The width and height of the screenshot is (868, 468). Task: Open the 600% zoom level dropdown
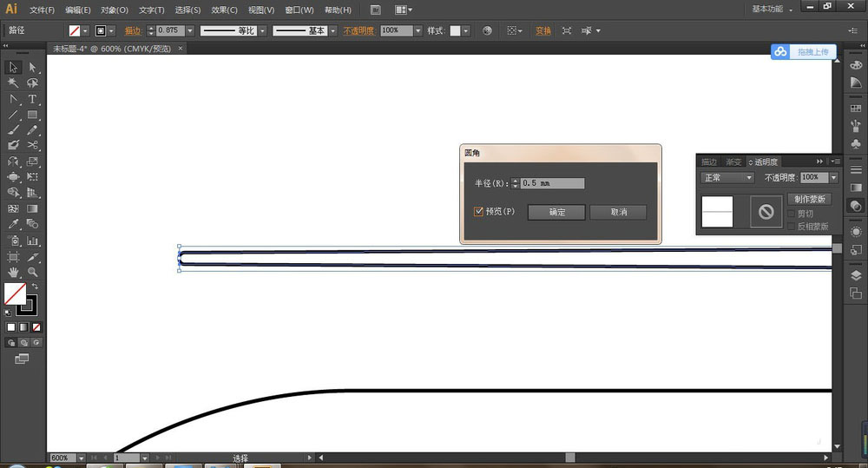[81, 458]
